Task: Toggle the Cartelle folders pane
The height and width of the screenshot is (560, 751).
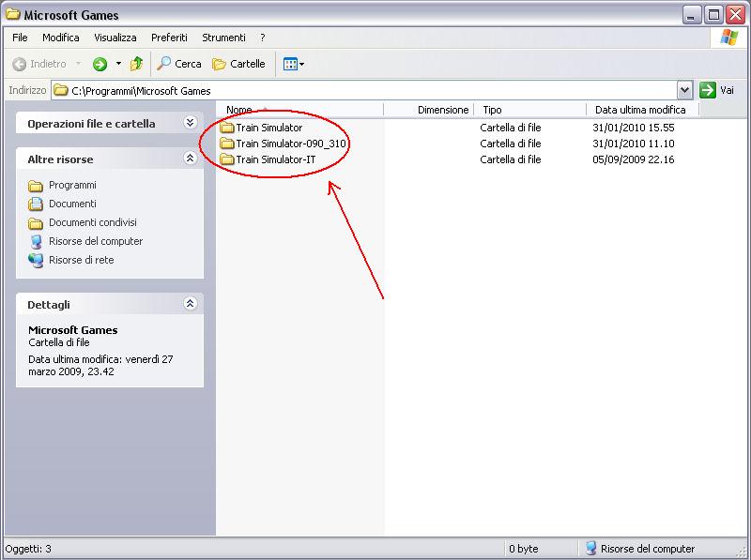Action: (238, 64)
